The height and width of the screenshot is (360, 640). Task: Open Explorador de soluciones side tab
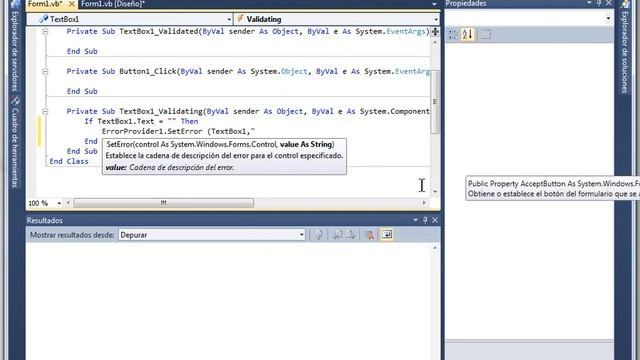[x=625, y=47]
